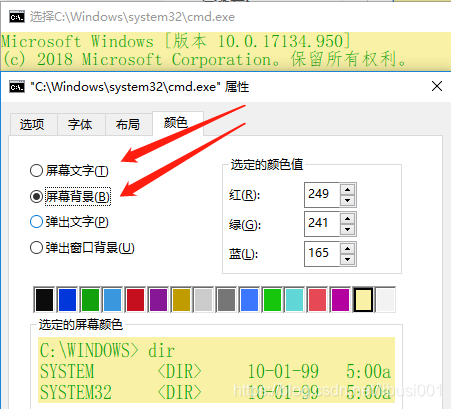Decrease the blue value with down arrow
This screenshot has width=451, height=409.
coord(348,259)
